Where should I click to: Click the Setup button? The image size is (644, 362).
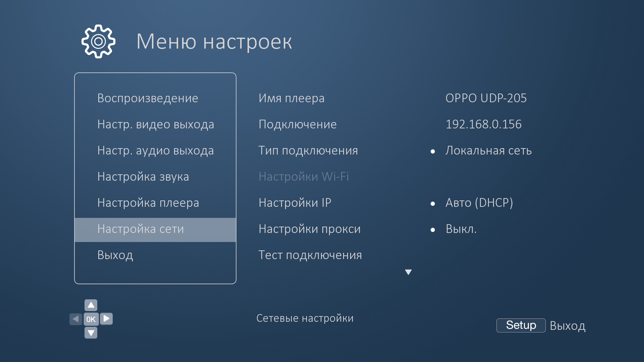(521, 325)
